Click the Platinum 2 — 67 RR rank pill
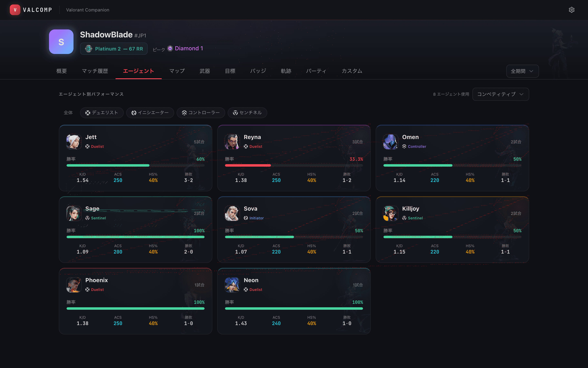Screen dimensions: 588x368 [x=114, y=49]
